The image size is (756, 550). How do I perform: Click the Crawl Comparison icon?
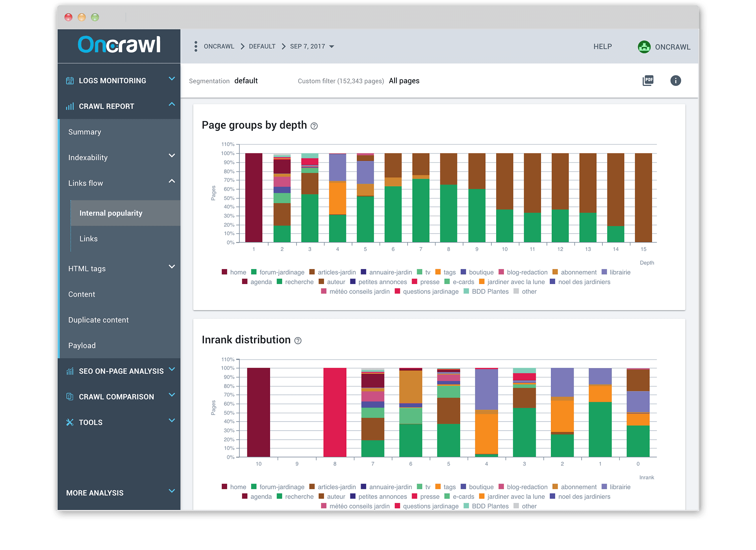[70, 397]
